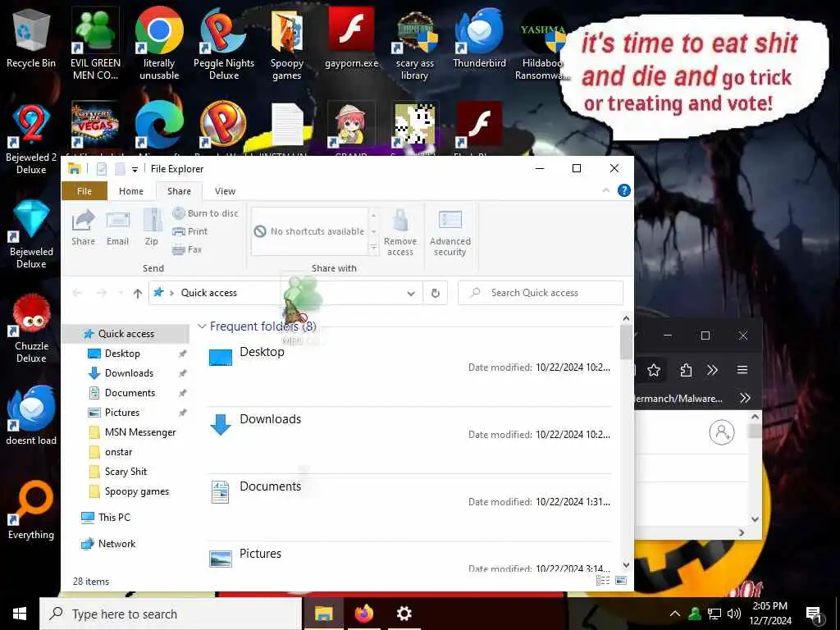Select Downloads in the navigation pane

point(129,373)
